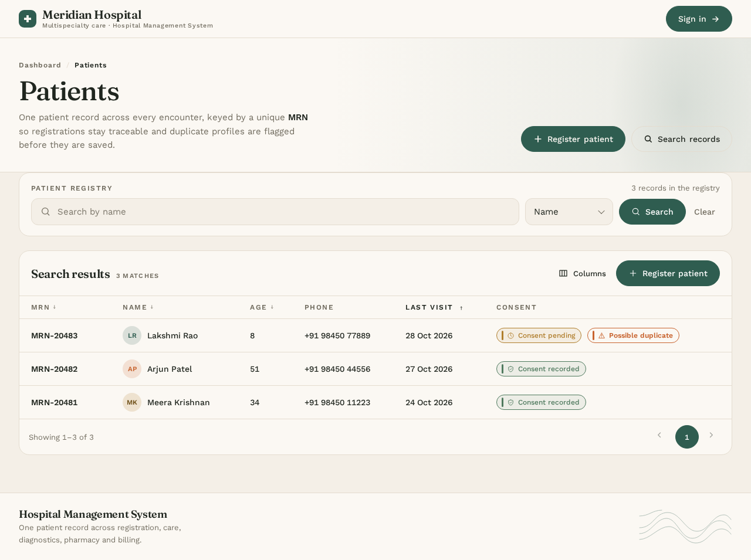Image resolution: width=751 pixels, height=560 pixels.
Task: Click the Meridian Hospital cross logo icon
Action: click(28, 19)
